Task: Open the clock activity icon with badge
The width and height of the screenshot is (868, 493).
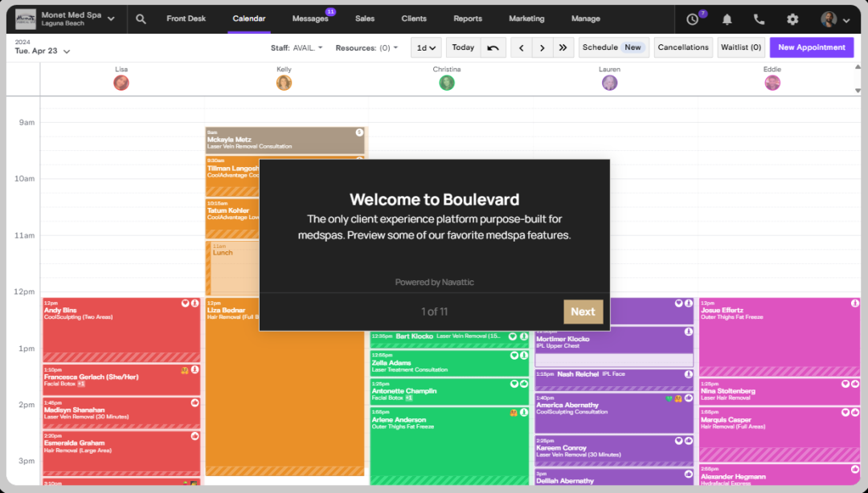Action: coord(694,19)
